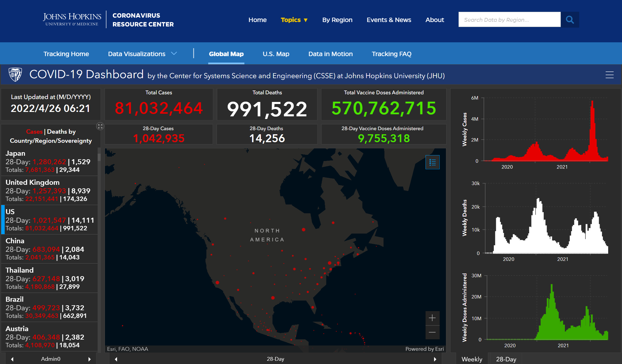Viewport: 622px width, 364px height.
Task: Open the map legend list icon
Action: pyautogui.click(x=432, y=162)
